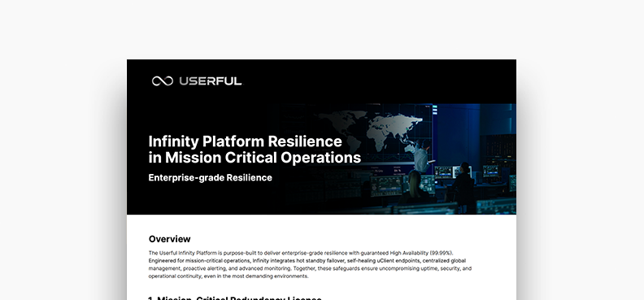644x300 pixels.
Task: Click the 'operational continuity' closing sentence
Action: (228, 276)
